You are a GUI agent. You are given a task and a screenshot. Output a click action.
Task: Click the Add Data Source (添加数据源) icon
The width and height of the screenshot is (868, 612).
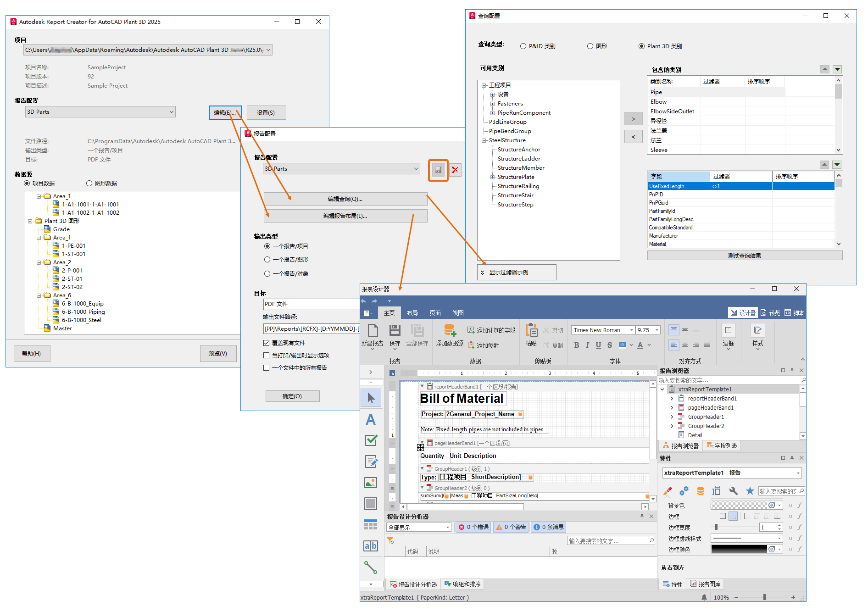[450, 330]
